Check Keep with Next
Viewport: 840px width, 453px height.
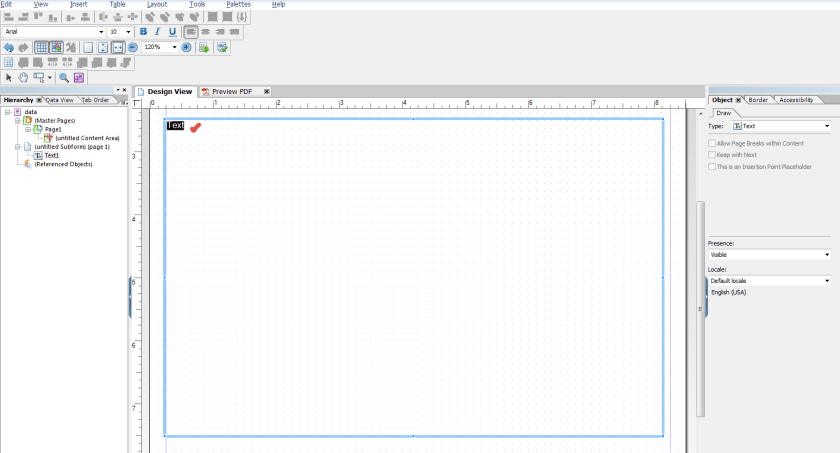pyautogui.click(x=712, y=155)
